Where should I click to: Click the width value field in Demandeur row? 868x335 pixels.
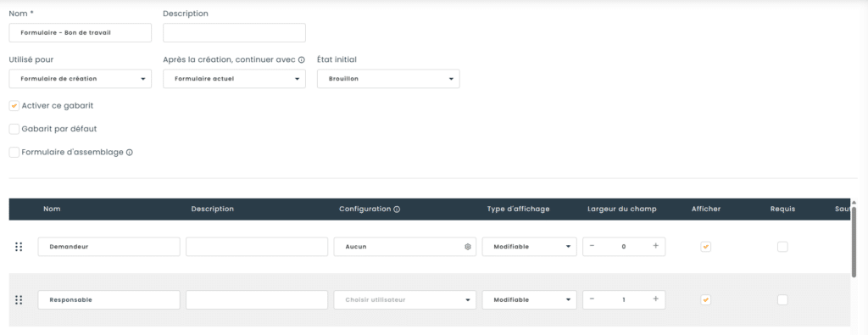[624, 247]
